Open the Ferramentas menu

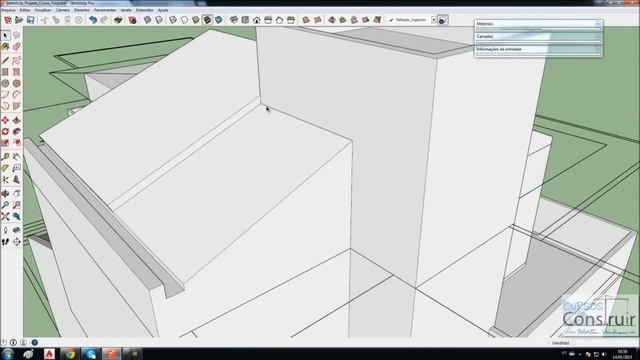[105, 9]
